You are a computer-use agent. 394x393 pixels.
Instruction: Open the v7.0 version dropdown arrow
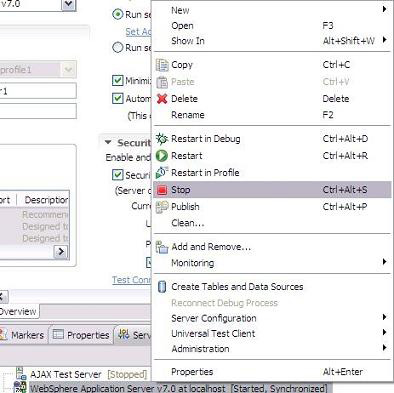click(69, 5)
